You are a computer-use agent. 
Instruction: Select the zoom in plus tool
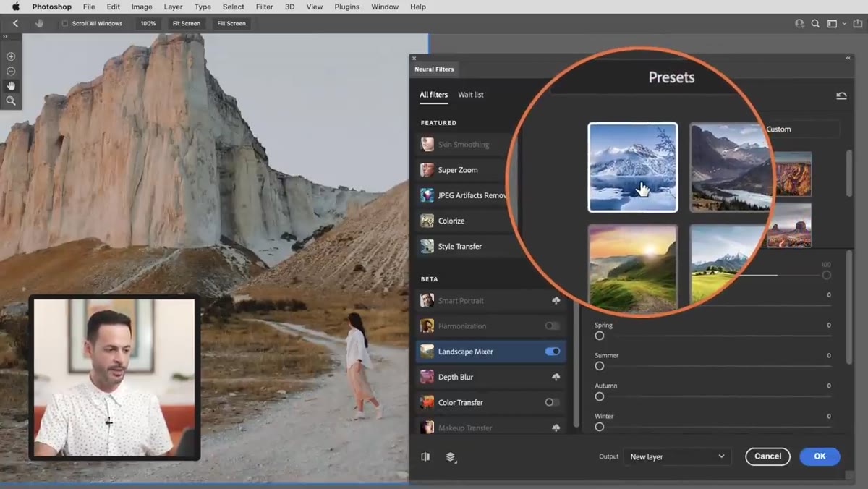coord(11,56)
